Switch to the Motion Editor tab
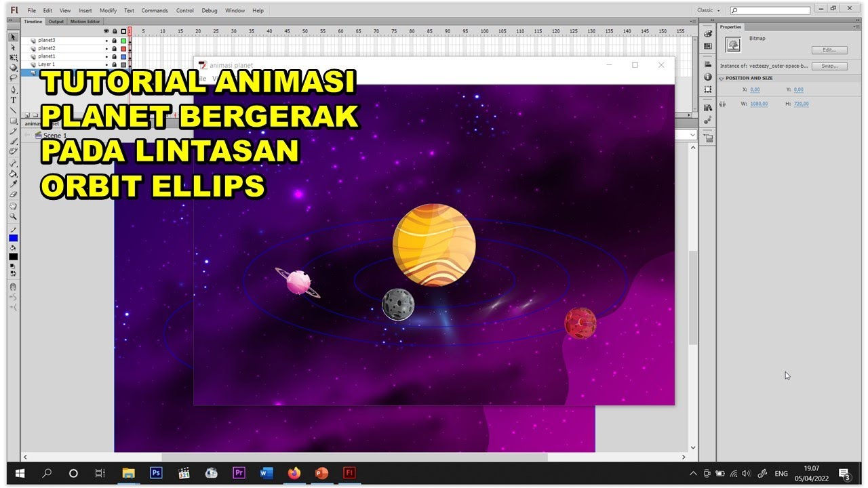 [x=85, y=22]
